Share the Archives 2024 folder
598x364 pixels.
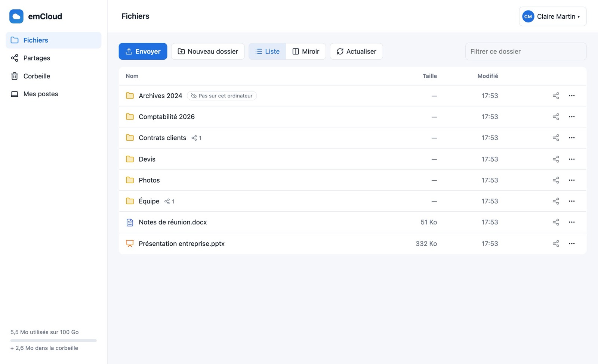(556, 96)
